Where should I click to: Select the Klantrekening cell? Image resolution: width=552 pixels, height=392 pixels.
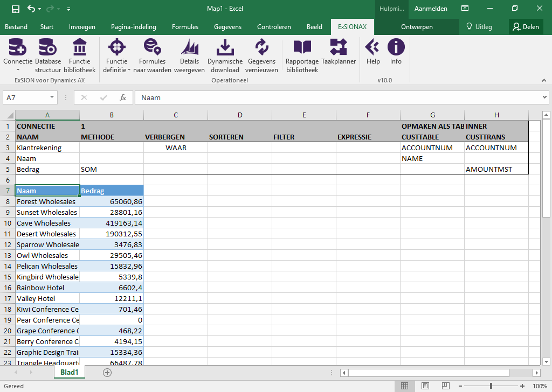tap(47, 148)
